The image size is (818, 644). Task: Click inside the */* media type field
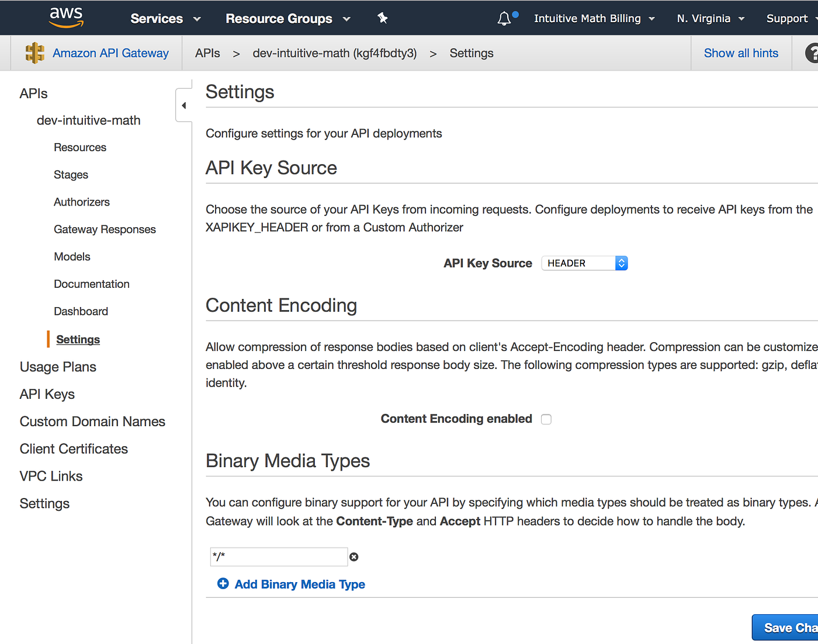tap(279, 556)
